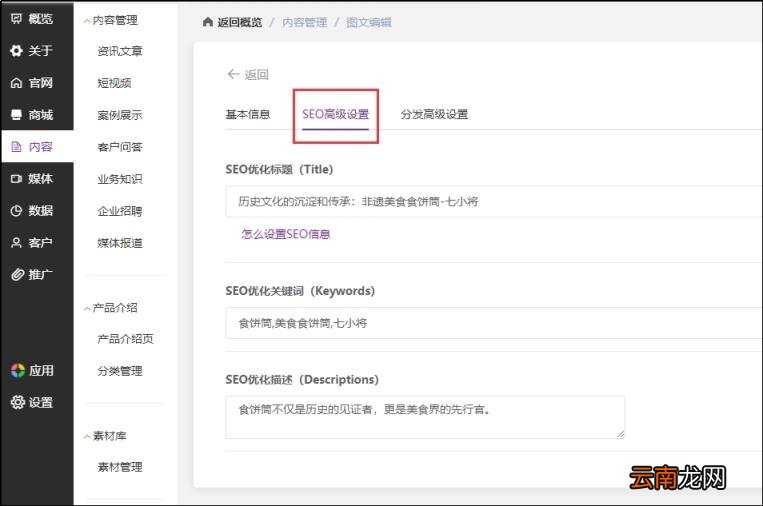Grab the Descriptions textarea resize handle
This screenshot has width=763, height=506.
tap(620, 434)
